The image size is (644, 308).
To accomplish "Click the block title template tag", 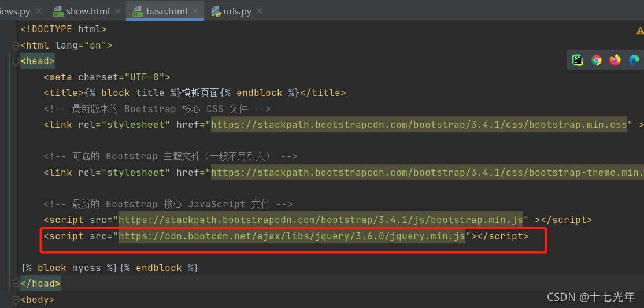I will [x=133, y=93].
